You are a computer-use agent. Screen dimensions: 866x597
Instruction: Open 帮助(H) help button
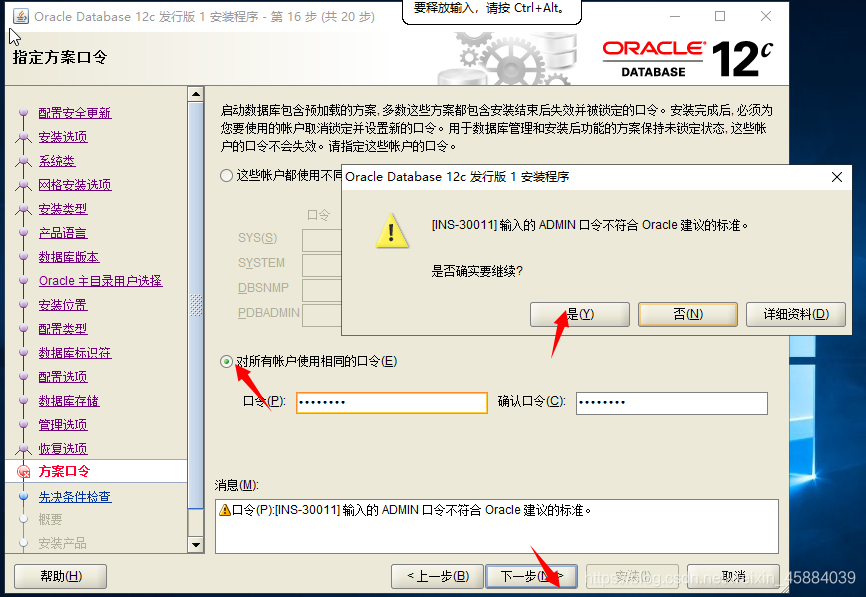pos(61,577)
